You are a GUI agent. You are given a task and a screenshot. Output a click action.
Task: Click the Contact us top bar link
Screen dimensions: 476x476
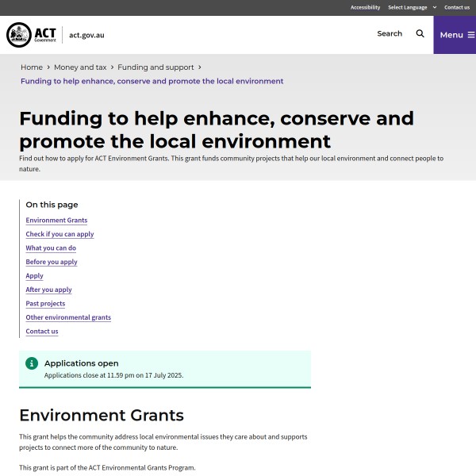[x=456, y=7]
